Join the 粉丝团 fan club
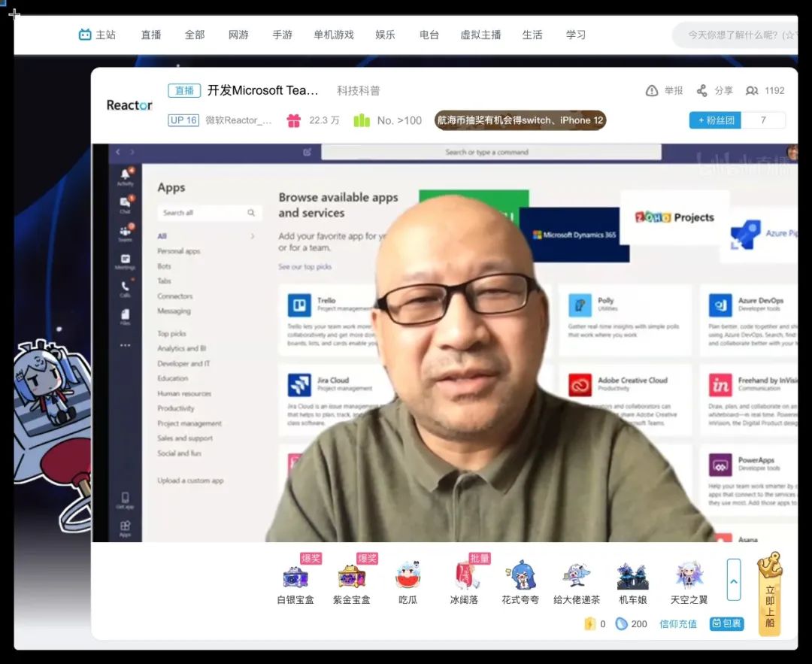The image size is (812, 664). [x=715, y=120]
